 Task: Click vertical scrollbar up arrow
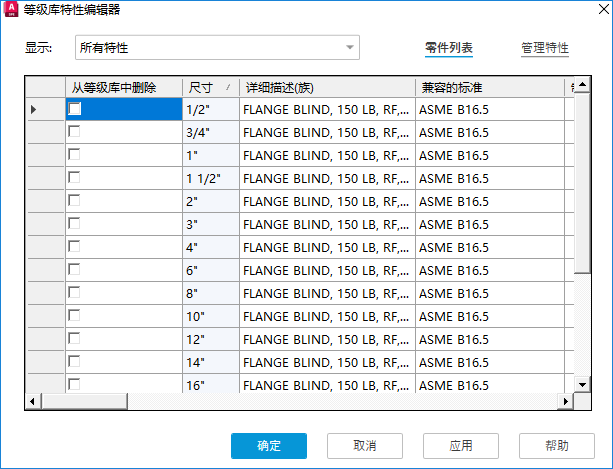click(x=583, y=85)
